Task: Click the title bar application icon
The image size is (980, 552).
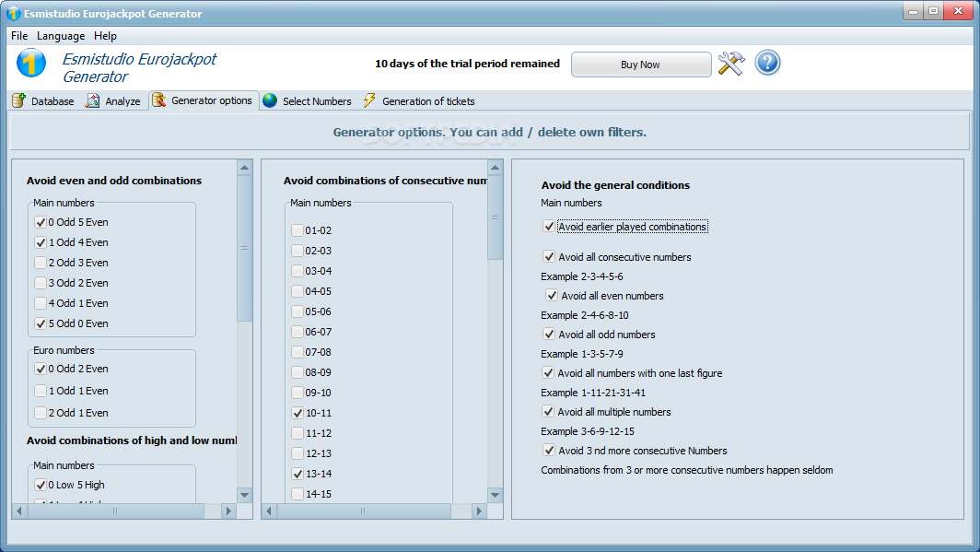Action: click(13, 13)
